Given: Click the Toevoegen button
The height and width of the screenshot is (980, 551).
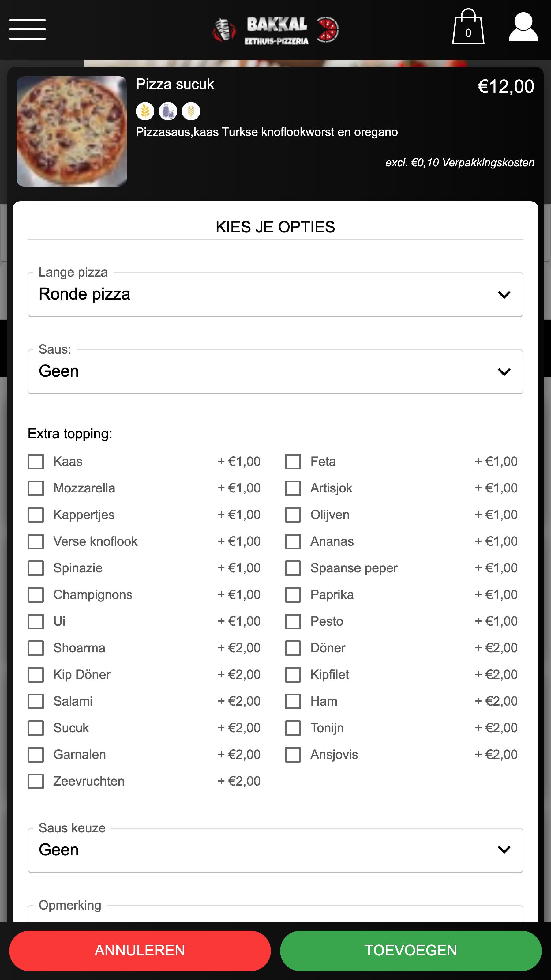Looking at the screenshot, I should click(411, 950).
